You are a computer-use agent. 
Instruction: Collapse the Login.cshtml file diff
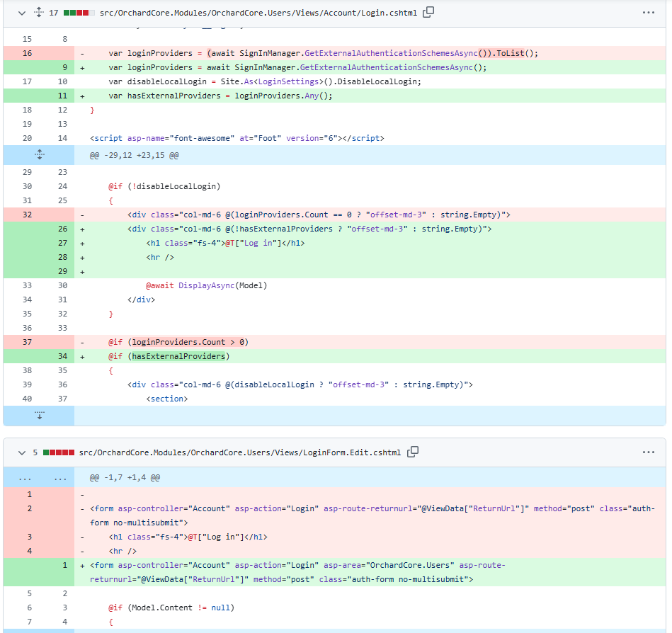tap(22, 13)
